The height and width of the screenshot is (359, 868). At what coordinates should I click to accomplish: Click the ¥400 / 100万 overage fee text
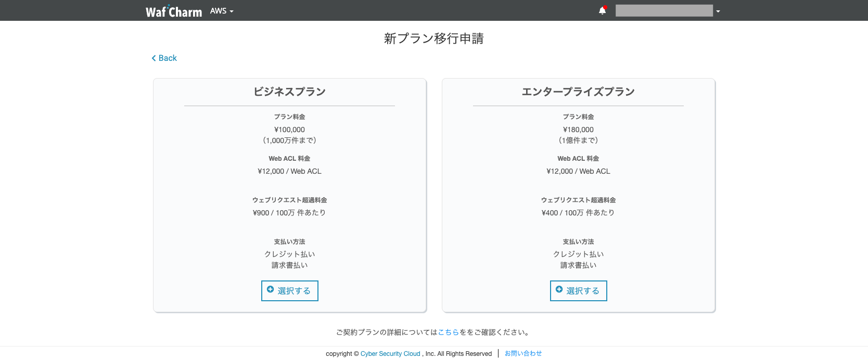point(578,213)
